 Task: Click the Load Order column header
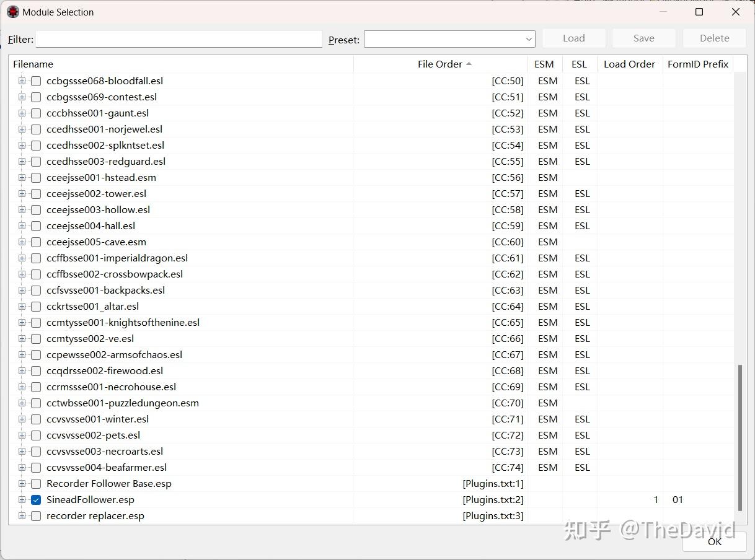[x=629, y=64]
